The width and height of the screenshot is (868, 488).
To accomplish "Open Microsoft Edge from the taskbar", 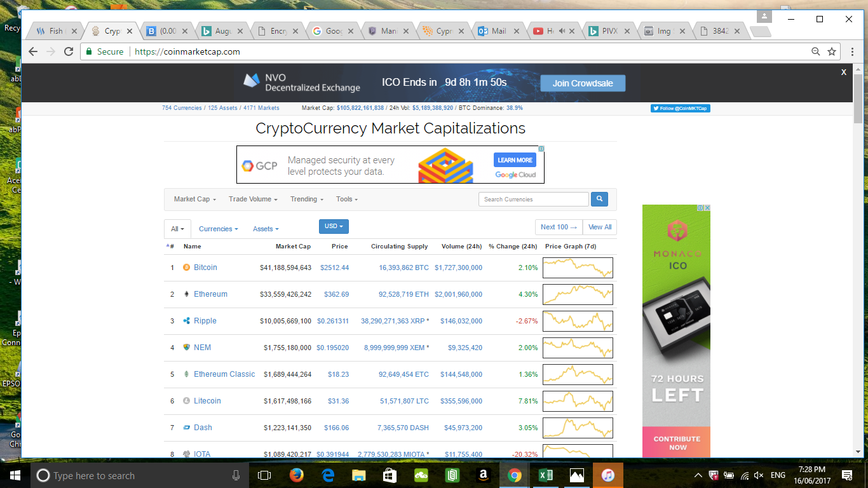I will [x=328, y=475].
